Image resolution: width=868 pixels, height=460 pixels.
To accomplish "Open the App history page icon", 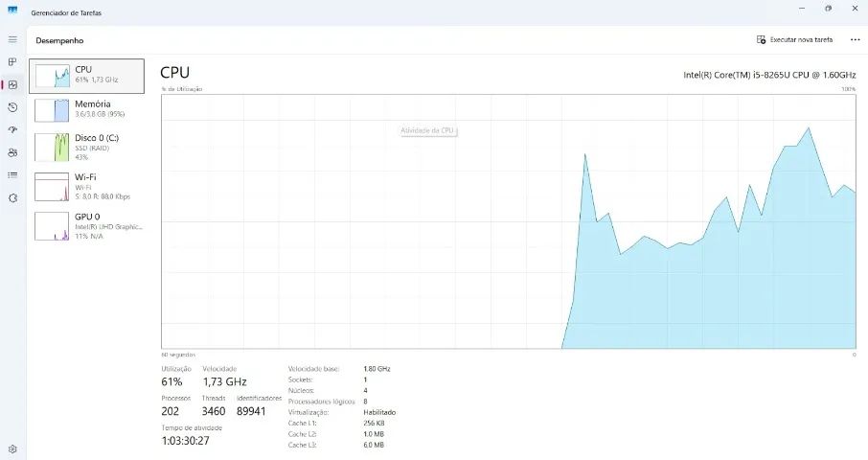I will coord(12,107).
